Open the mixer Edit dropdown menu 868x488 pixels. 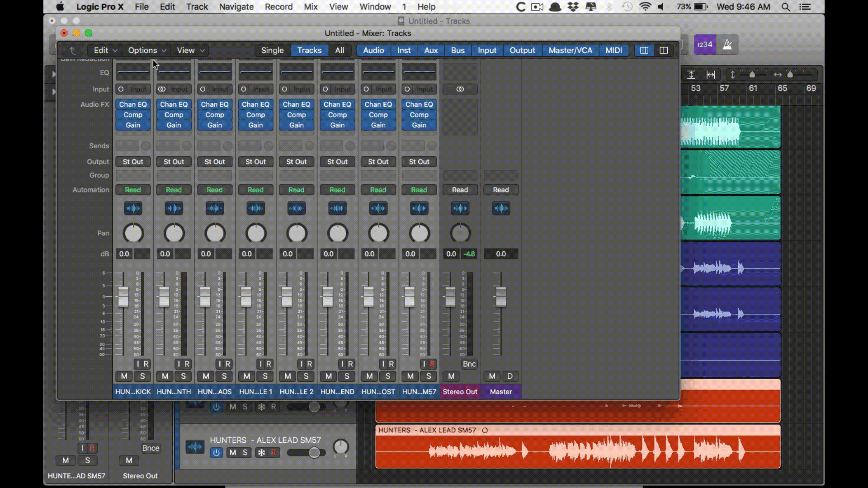click(x=105, y=50)
